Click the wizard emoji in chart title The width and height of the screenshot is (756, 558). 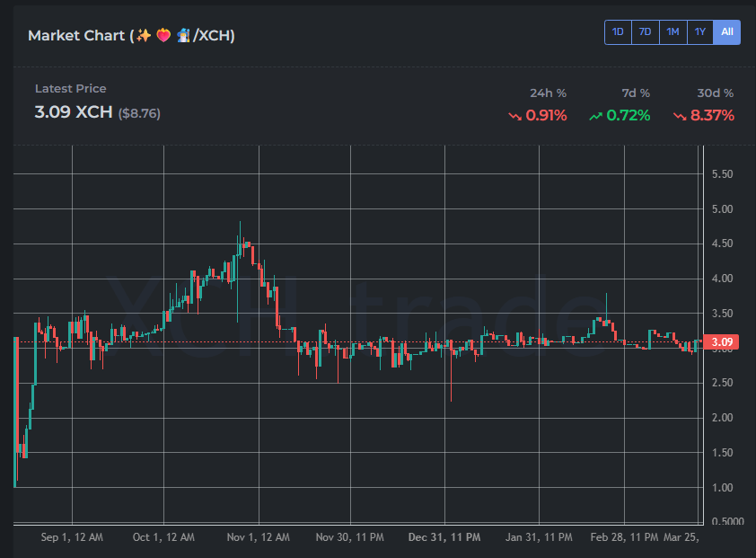pyautogui.click(x=183, y=36)
